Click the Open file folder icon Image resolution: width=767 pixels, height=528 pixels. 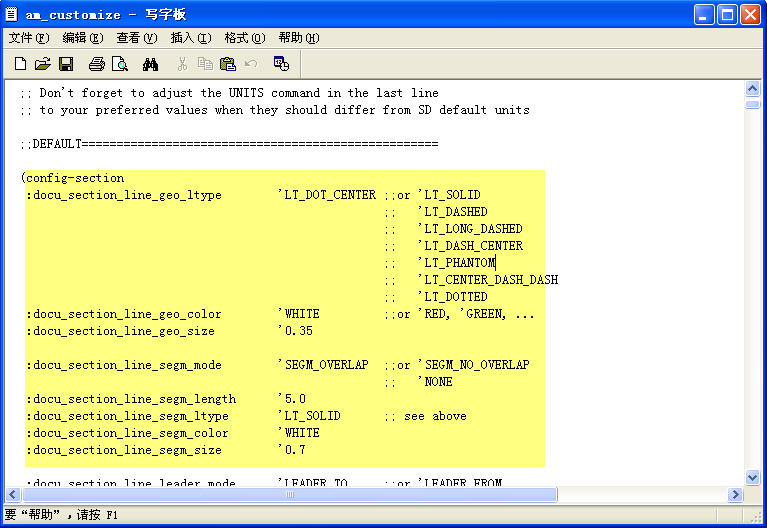43,64
